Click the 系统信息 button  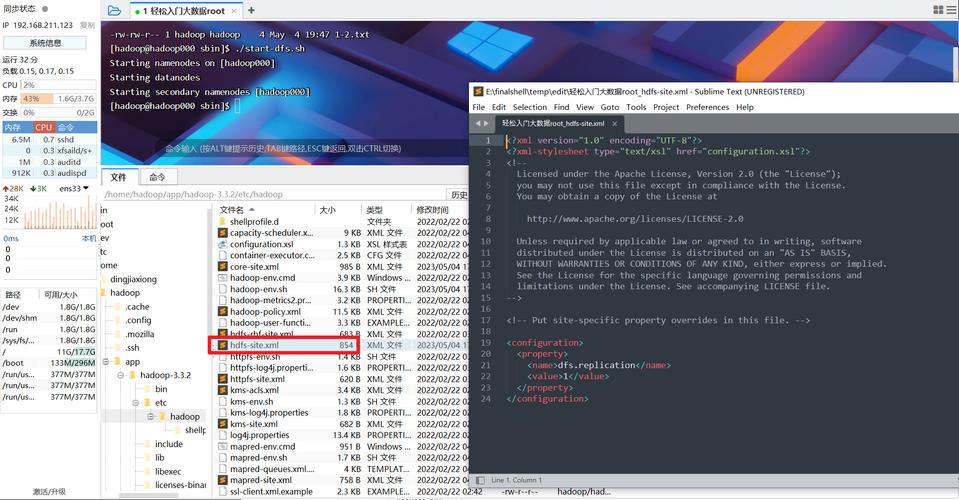[x=45, y=43]
